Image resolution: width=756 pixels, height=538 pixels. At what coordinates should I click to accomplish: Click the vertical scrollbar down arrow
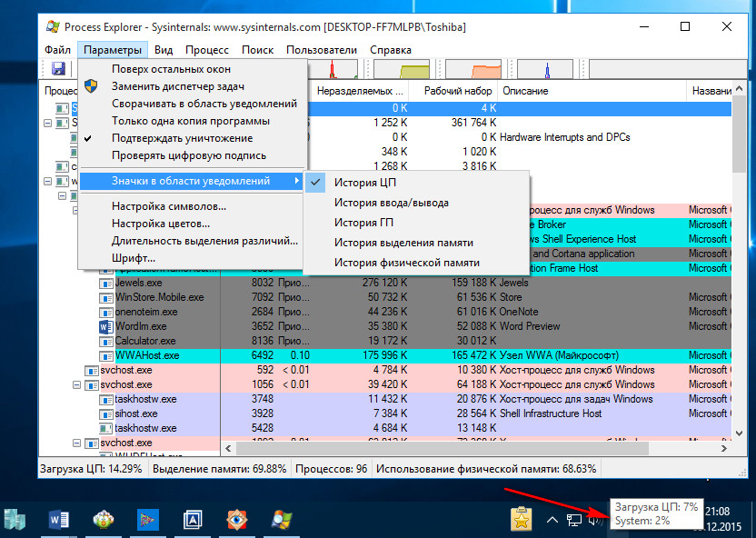point(739,433)
